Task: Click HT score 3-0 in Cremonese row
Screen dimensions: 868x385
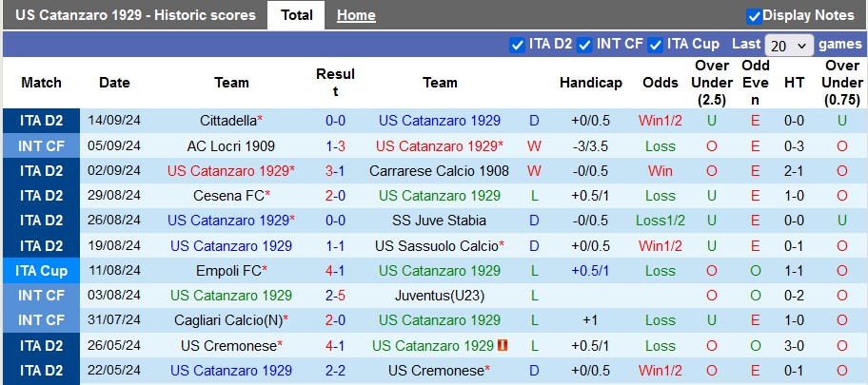Action: 795,346
